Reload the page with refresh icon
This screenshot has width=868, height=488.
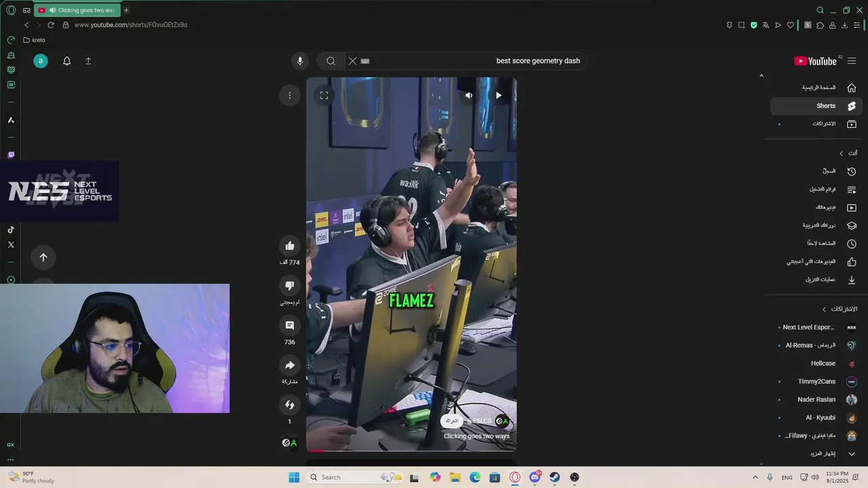click(x=51, y=25)
